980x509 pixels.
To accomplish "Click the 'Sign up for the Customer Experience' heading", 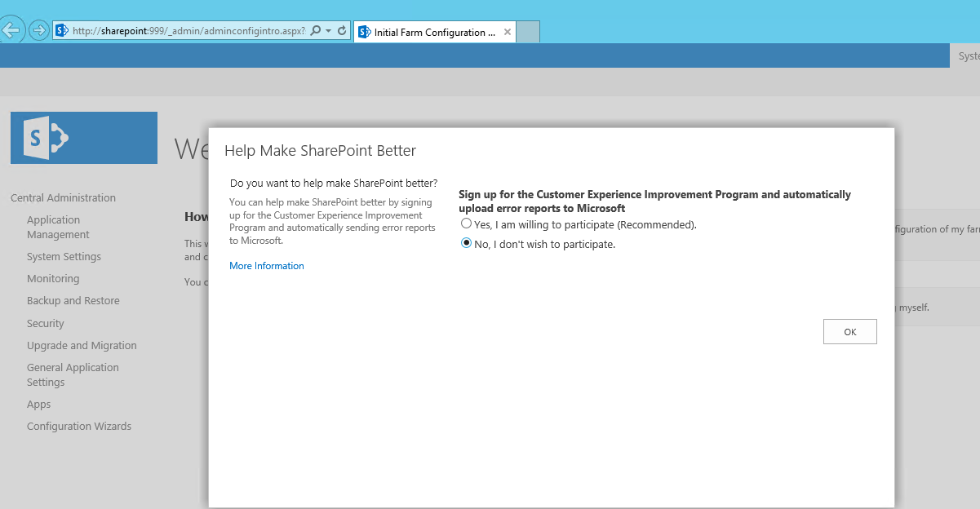I will click(x=654, y=201).
